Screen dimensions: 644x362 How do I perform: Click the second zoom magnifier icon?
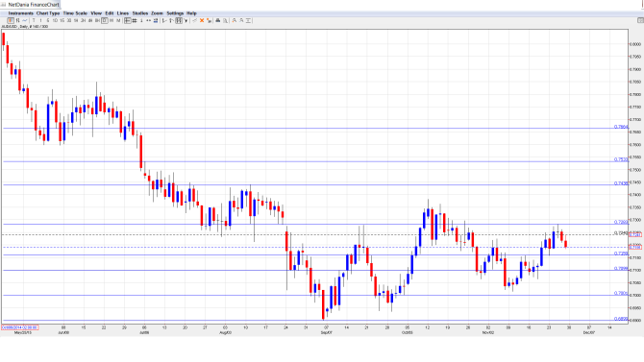[241, 20]
